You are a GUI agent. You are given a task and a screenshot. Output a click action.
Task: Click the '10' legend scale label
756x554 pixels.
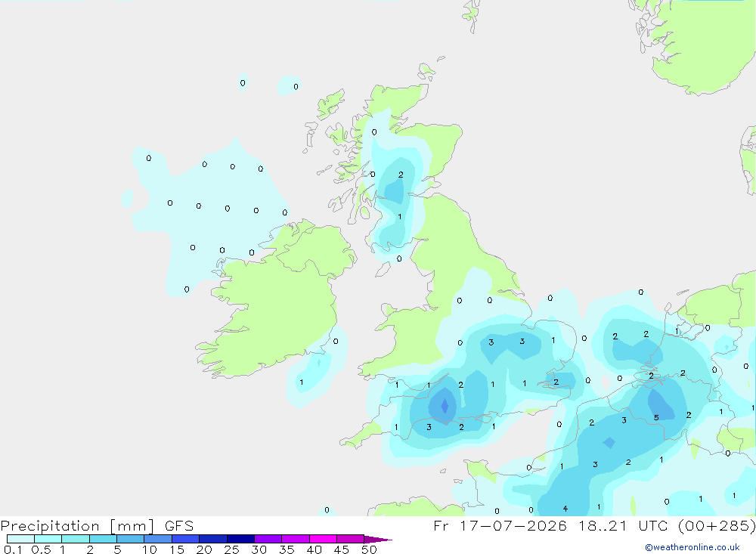(x=149, y=549)
